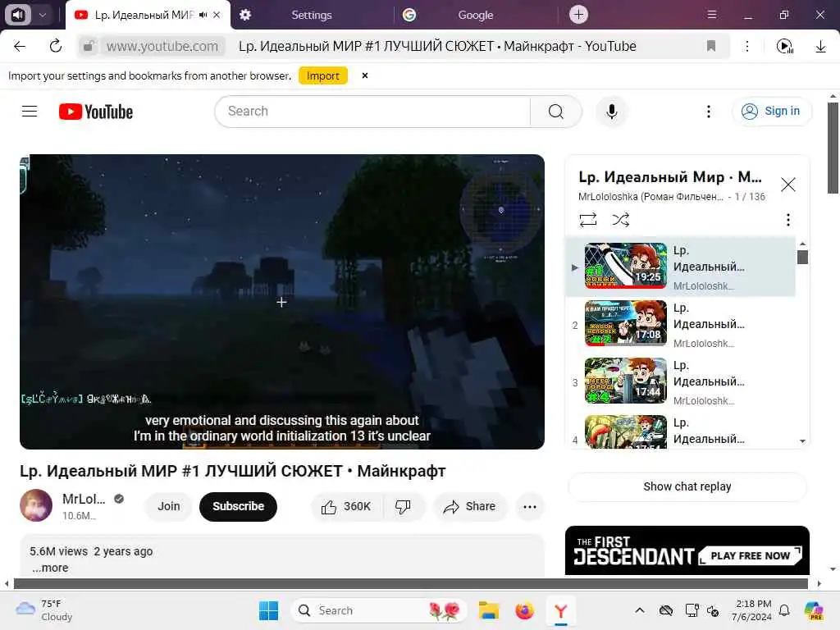Open The First Descendant ad banner
This screenshot has height=630, width=840.
[687, 550]
